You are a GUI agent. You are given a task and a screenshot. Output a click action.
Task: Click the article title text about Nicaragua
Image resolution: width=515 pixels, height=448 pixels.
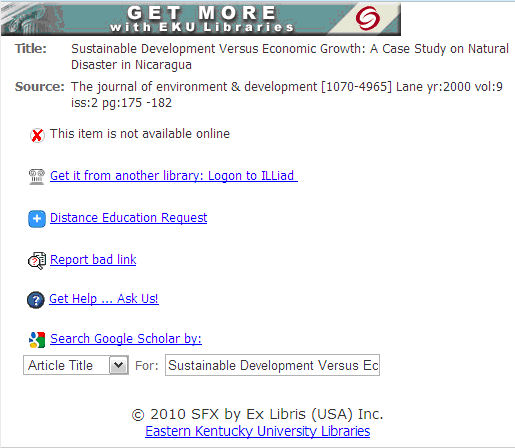pos(290,57)
